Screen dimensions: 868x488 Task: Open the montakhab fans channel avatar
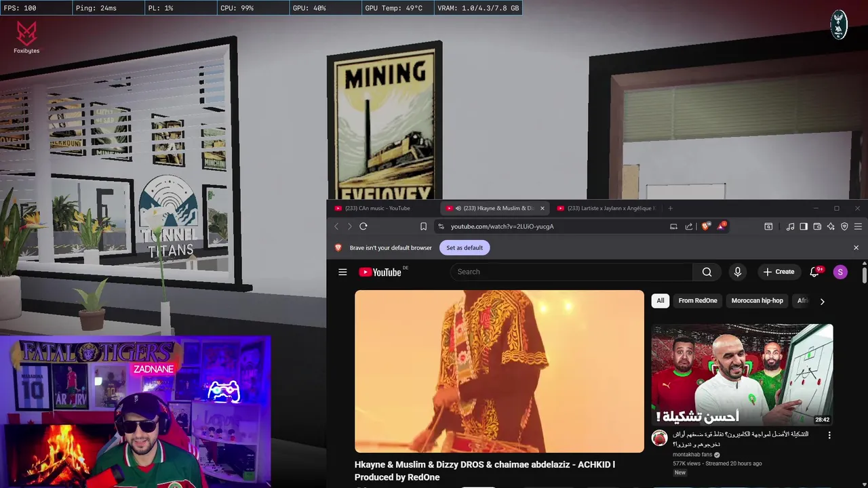(660, 438)
